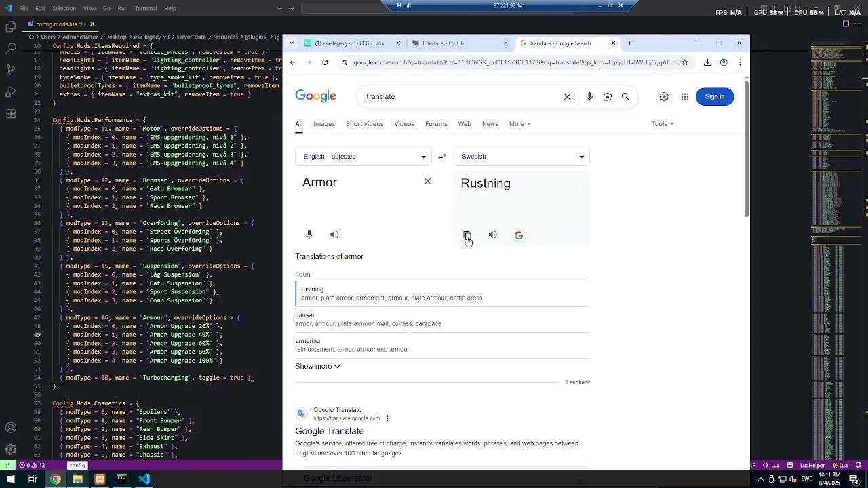
Task: Open the Tools dropdown
Action: [663, 124]
